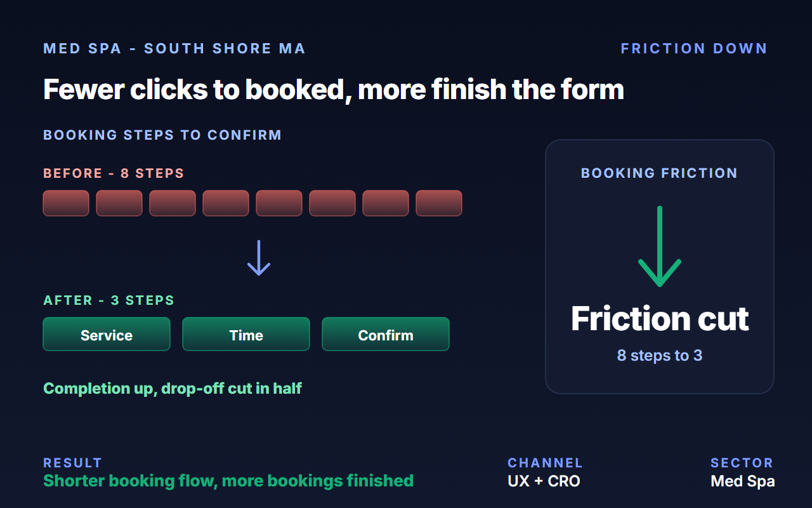Click the BOOKING STEPS TO CONFIRM heading
812x508 pixels.
click(162, 135)
